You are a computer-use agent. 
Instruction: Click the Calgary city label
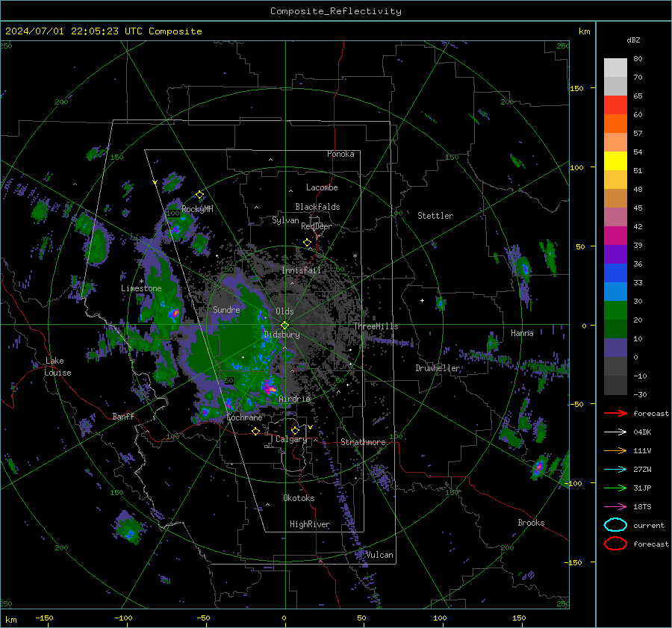pos(291,439)
